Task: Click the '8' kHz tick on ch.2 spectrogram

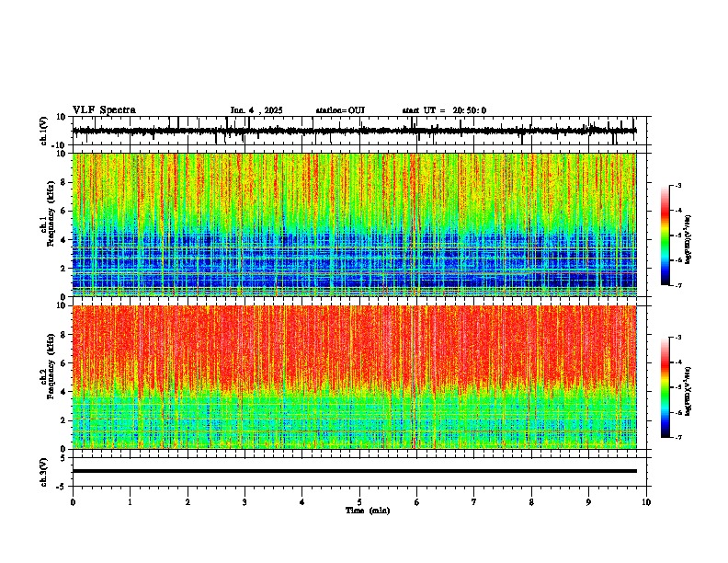Action: click(63, 335)
